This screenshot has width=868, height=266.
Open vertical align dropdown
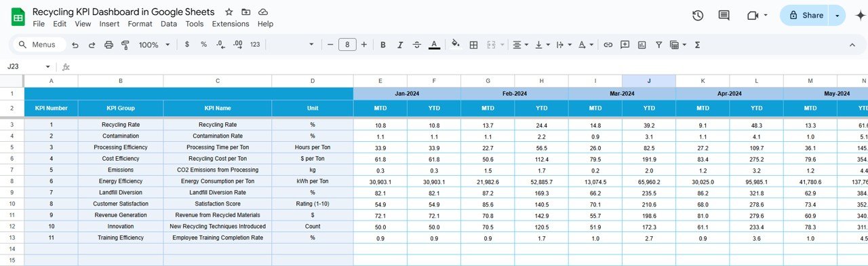tap(542, 45)
